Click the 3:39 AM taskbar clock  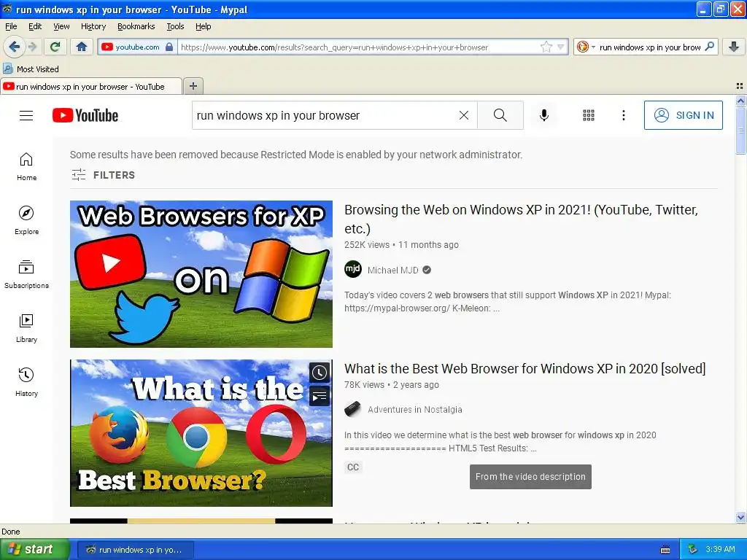coord(720,549)
